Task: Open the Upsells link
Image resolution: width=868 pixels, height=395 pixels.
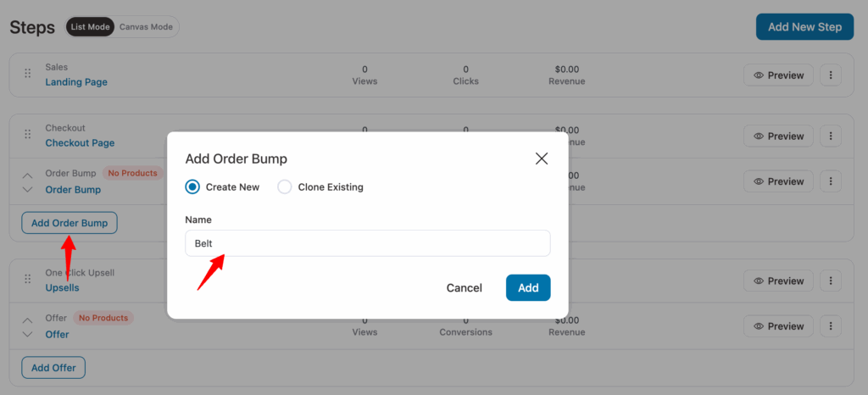Action: click(x=62, y=287)
